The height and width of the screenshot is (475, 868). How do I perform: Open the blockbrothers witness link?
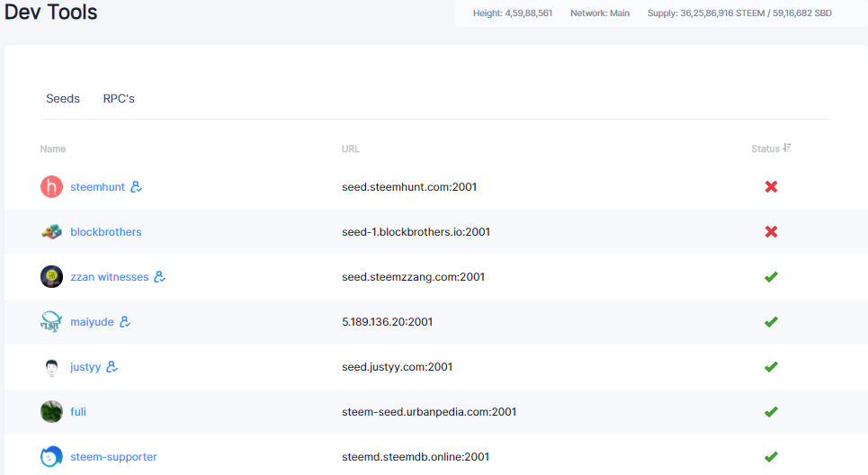[106, 232]
